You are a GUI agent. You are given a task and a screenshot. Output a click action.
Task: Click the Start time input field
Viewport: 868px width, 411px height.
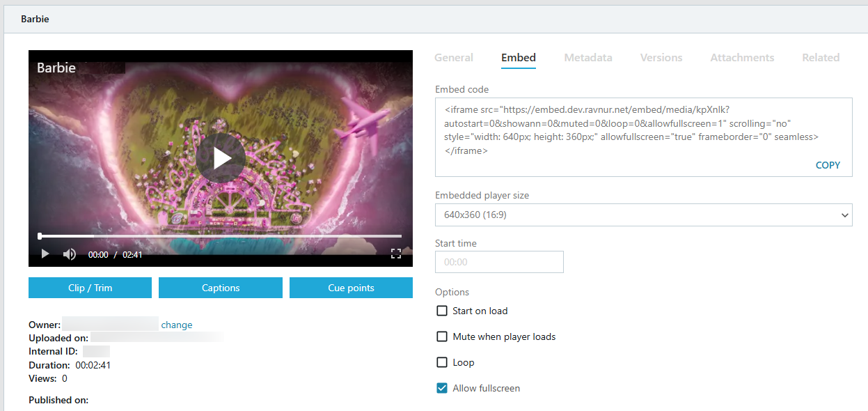click(499, 262)
